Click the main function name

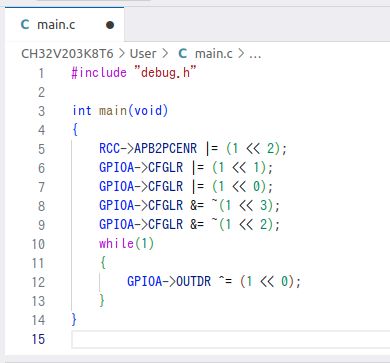[113, 110]
